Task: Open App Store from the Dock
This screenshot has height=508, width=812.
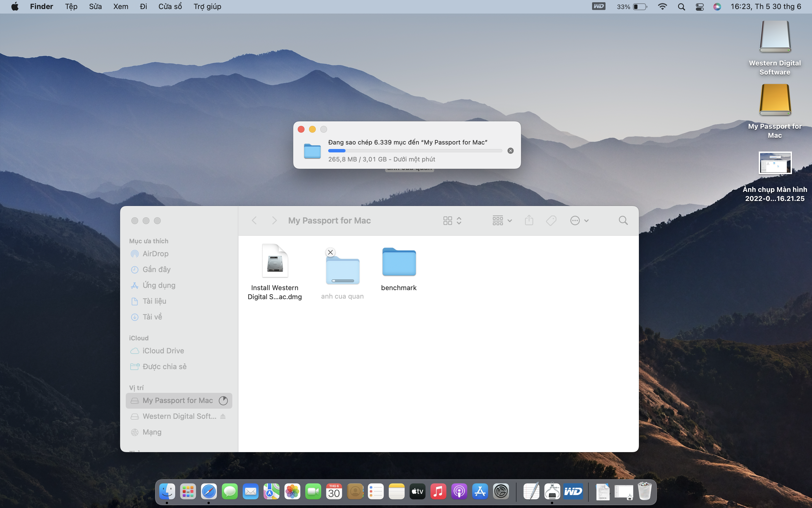Action: (480, 492)
